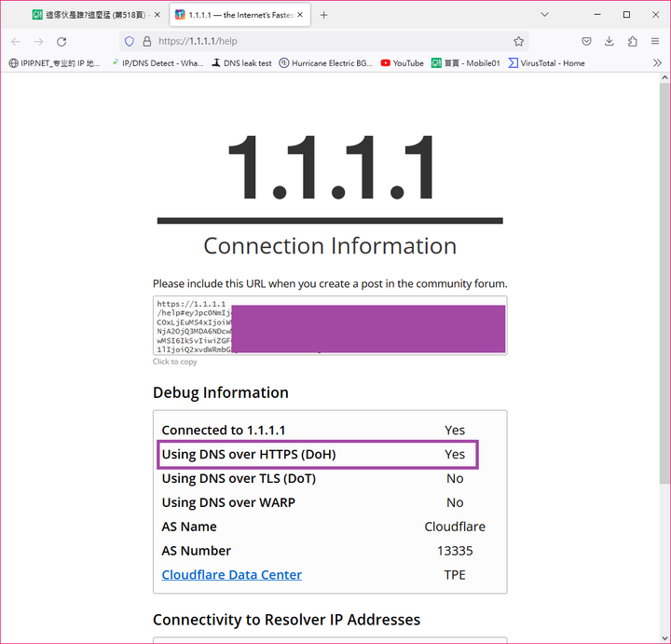
Task: Open the YouTube bookmark
Action: (x=403, y=63)
